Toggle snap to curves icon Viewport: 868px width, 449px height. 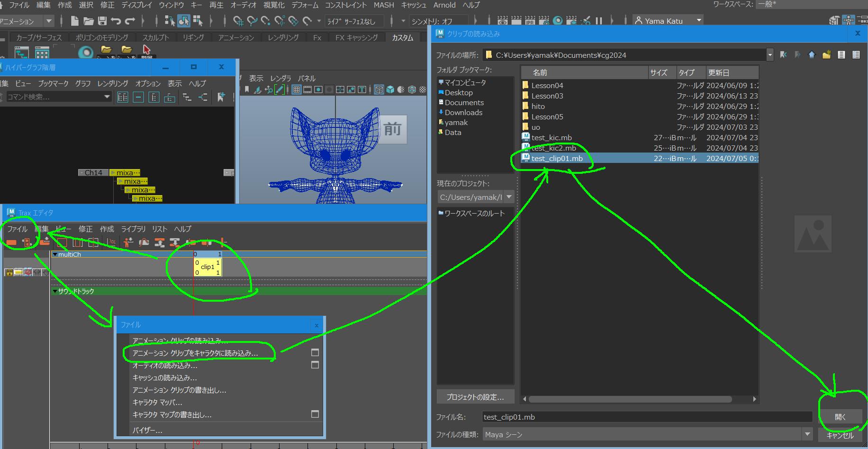[252, 21]
